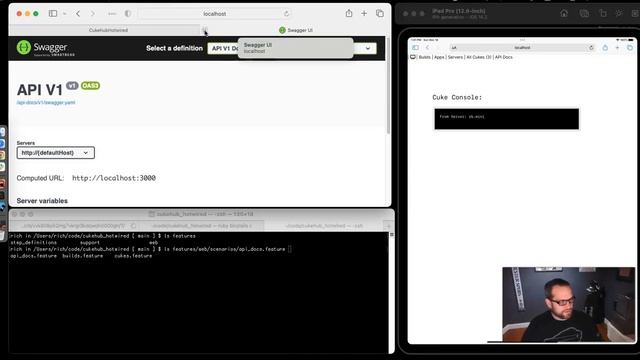640x360 pixels.
Task: Switch to the Swagger UI tab
Action: [x=296, y=30]
